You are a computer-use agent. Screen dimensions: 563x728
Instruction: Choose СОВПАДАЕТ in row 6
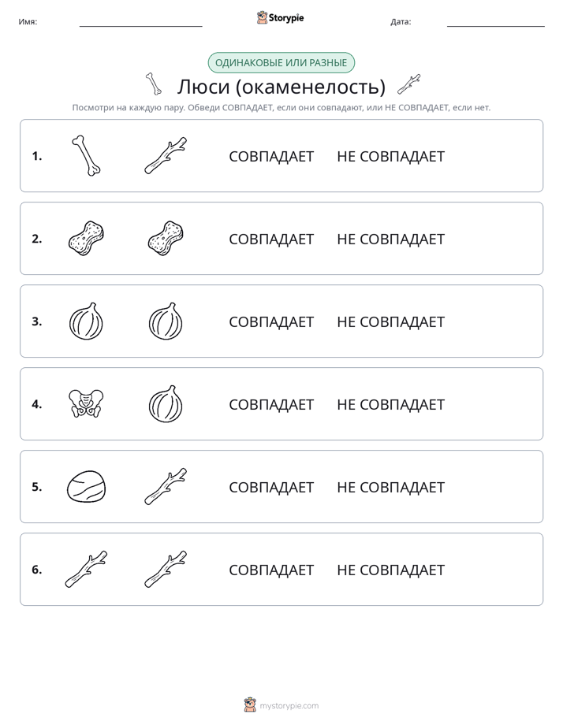click(x=271, y=570)
